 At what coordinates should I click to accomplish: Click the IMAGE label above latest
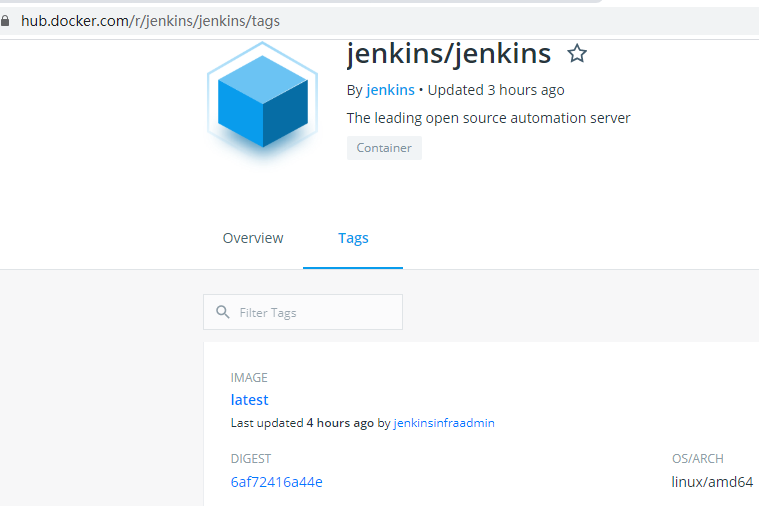pos(249,378)
